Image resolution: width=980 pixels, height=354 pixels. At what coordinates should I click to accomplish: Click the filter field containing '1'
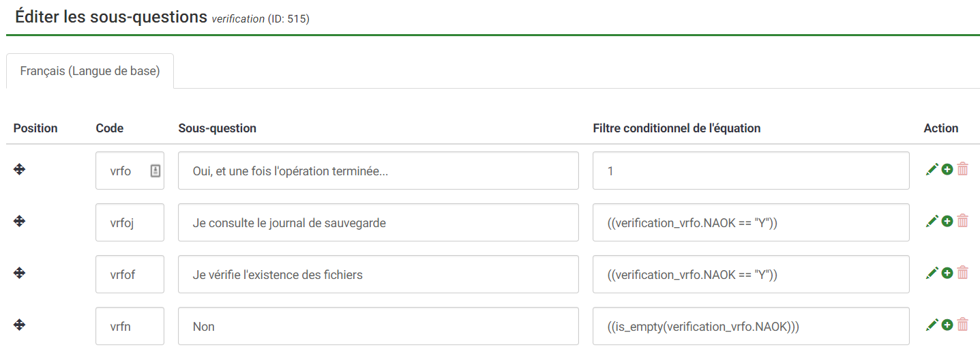tap(750, 171)
